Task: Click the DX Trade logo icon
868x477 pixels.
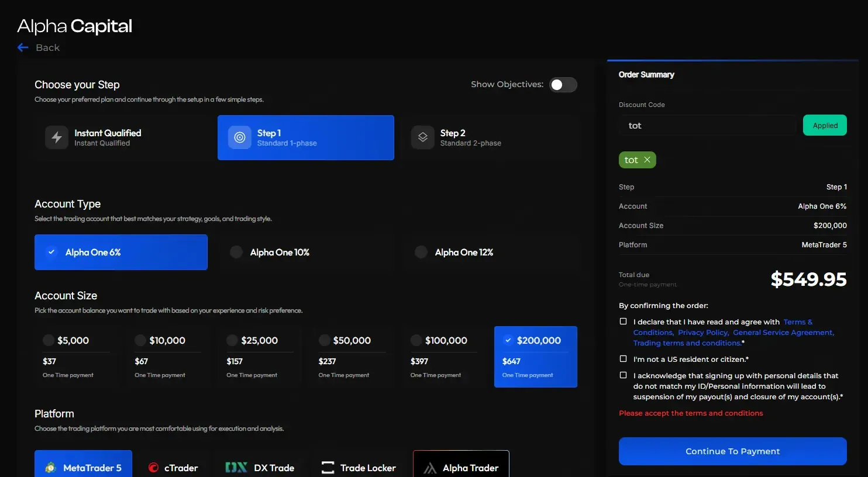Action: pyautogui.click(x=236, y=468)
